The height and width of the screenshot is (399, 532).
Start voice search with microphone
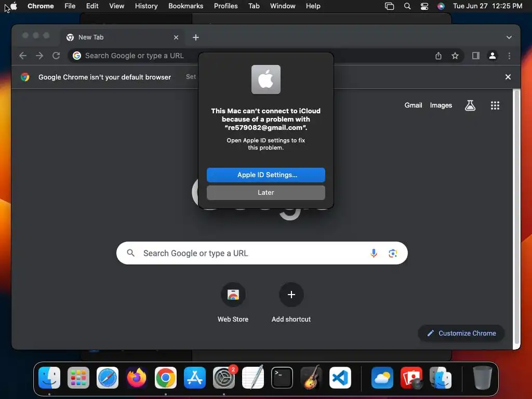coord(374,253)
